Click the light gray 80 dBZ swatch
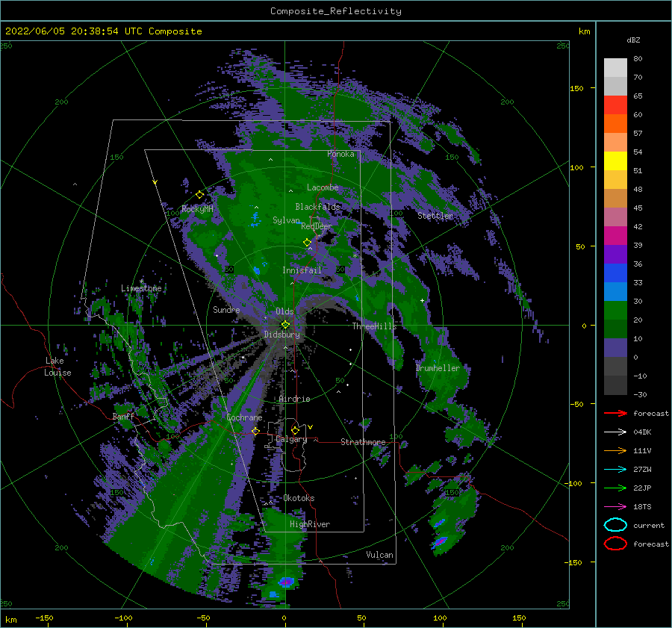Image resolution: width=672 pixels, height=628 pixels. point(615,68)
